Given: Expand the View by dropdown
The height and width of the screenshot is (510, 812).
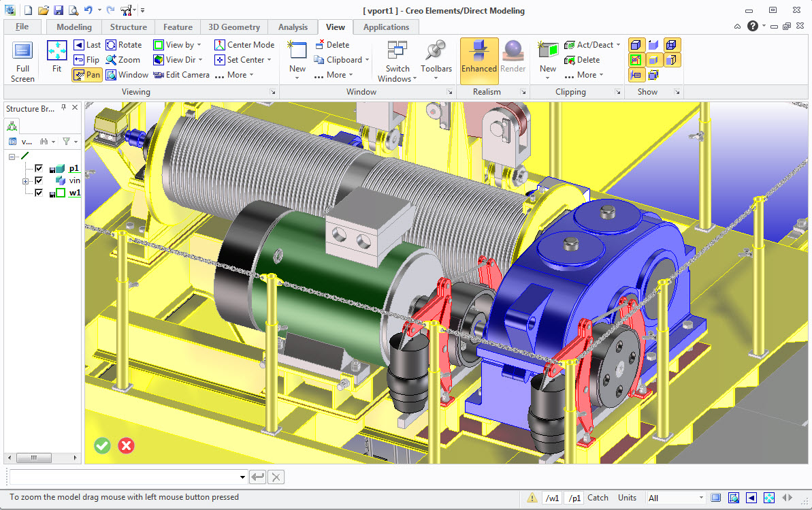Looking at the screenshot, I should click(178, 45).
